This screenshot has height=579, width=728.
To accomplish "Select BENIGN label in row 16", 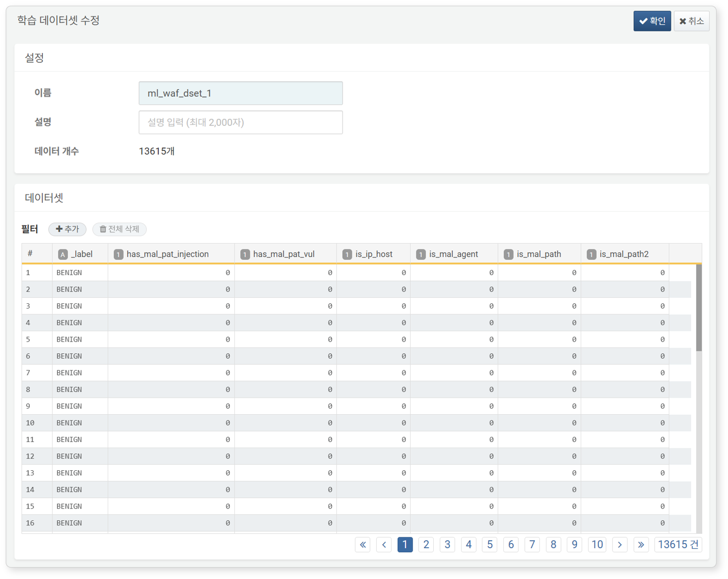I will 69,523.
